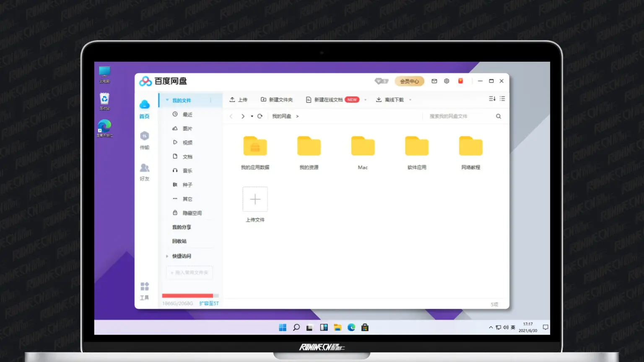Open the 我的文件 more options dots
Image resolution: width=644 pixels, height=362 pixels.
coord(210,100)
